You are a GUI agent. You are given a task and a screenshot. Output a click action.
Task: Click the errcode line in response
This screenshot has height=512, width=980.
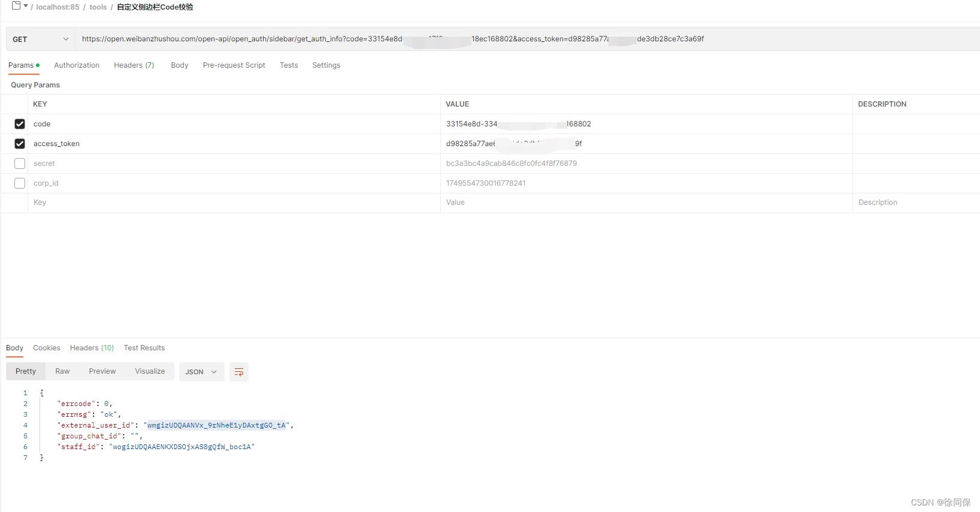(x=84, y=404)
